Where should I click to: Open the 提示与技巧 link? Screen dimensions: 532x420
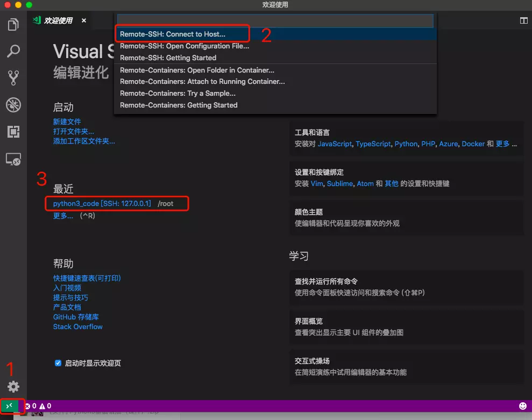(70, 297)
